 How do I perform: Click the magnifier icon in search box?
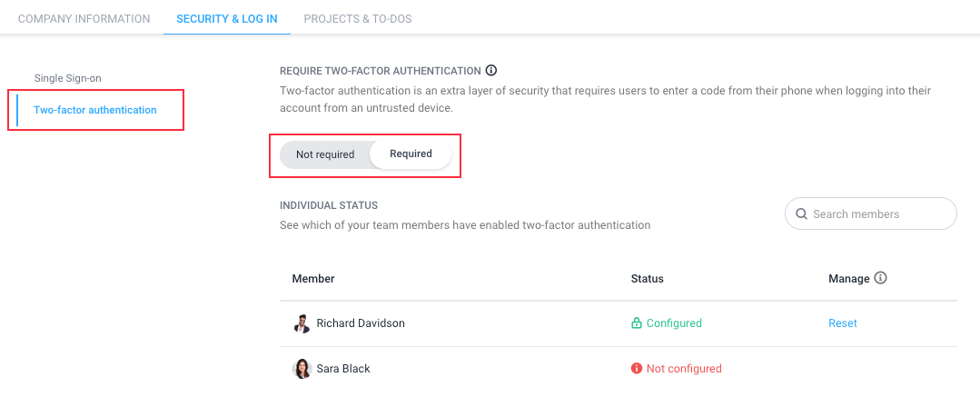[x=801, y=213]
